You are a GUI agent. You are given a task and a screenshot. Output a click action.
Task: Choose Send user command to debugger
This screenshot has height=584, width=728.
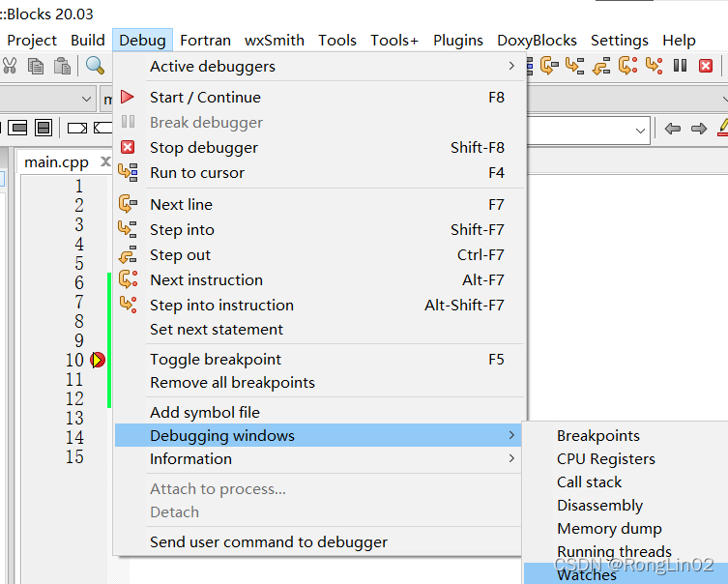click(x=319, y=541)
